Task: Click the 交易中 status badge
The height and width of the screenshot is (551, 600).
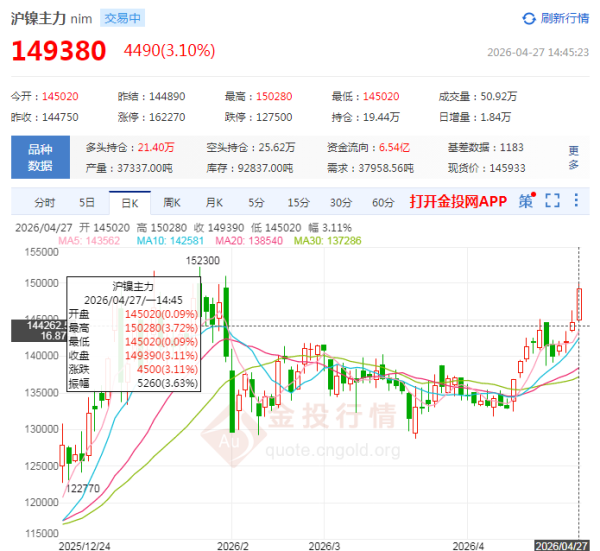Action: [122, 18]
